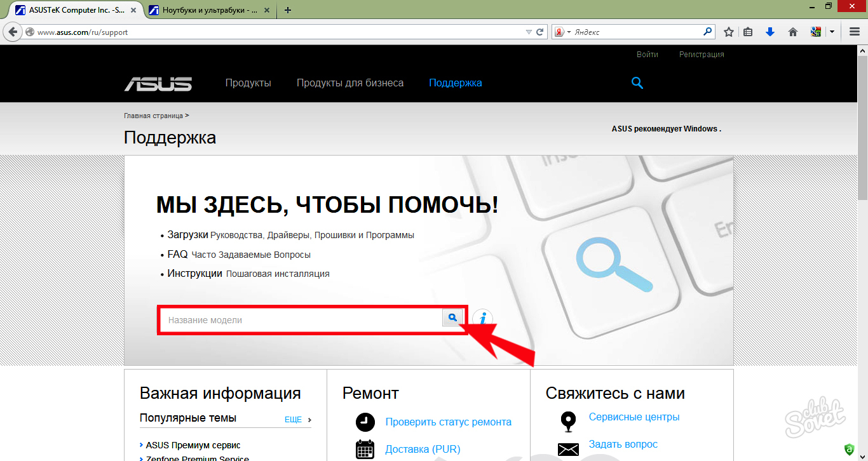This screenshot has height=461, width=868.
Task: Open the URL history dropdown arrow
Action: click(x=529, y=32)
